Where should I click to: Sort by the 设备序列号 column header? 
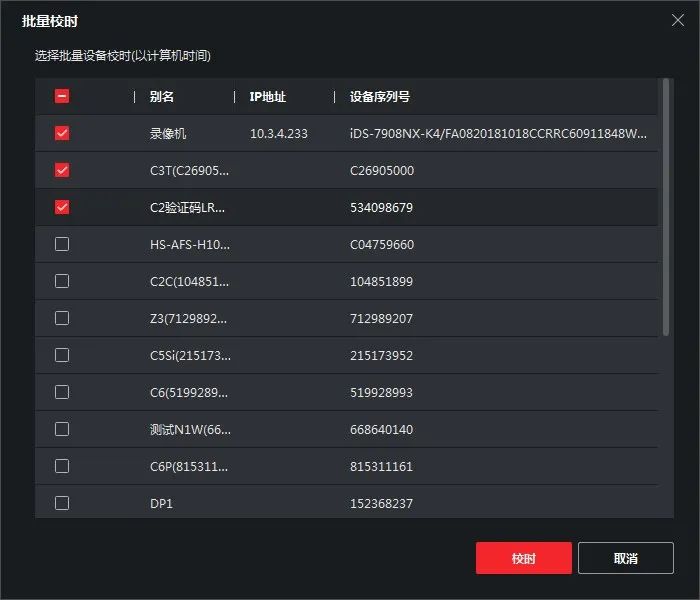380,97
